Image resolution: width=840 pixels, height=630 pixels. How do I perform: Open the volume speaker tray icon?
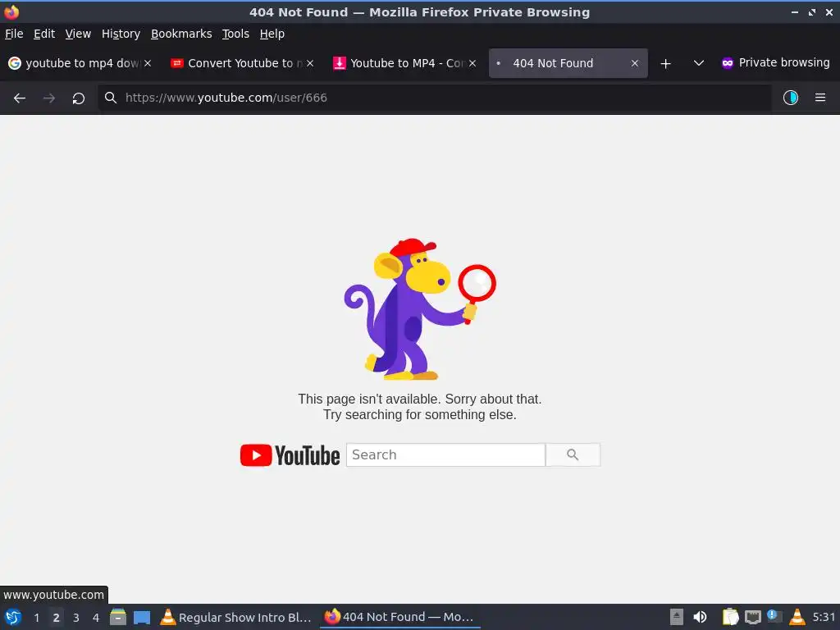pos(700,617)
